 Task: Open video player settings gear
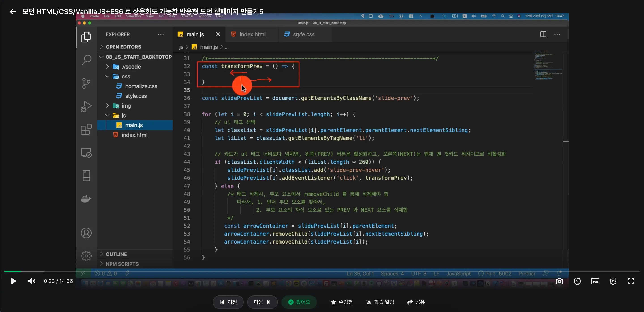pyautogui.click(x=613, y=281)
